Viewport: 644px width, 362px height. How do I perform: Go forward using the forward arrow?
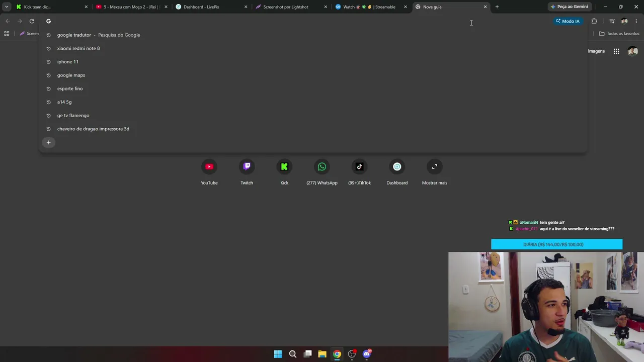click(20, 21)
